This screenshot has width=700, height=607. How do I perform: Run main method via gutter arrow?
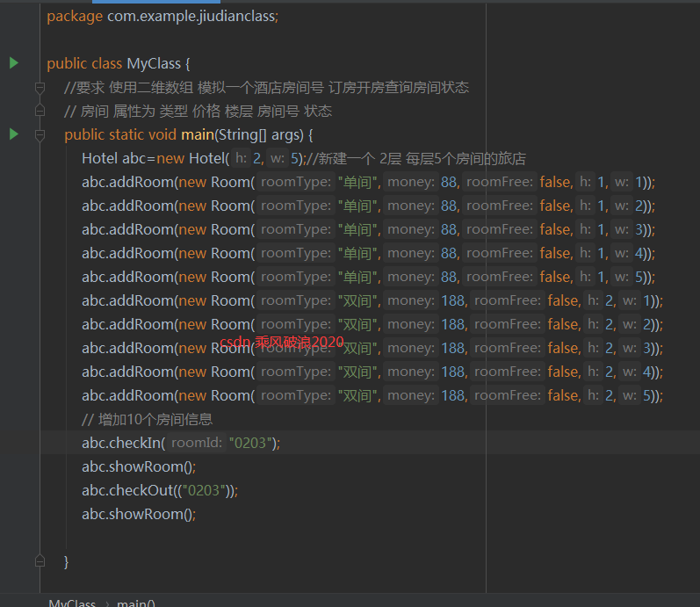(x=14, y=134)
